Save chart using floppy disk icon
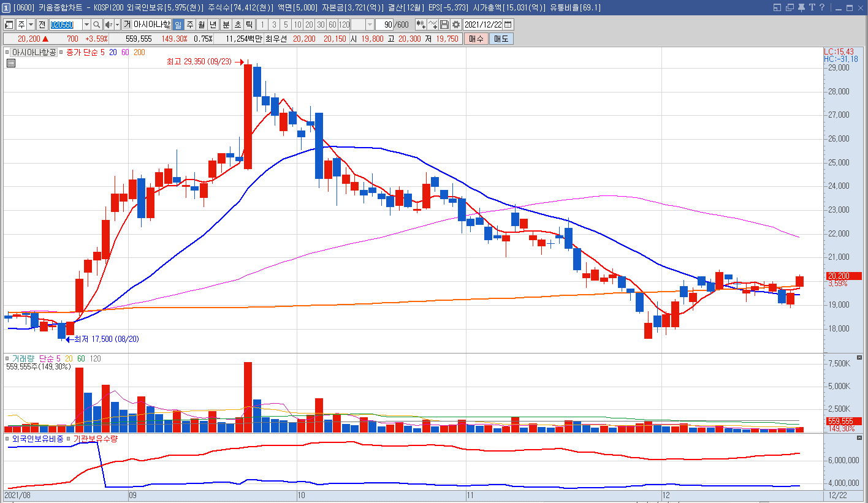This screenshot has height=503, width=868. [x=444, y=25]
